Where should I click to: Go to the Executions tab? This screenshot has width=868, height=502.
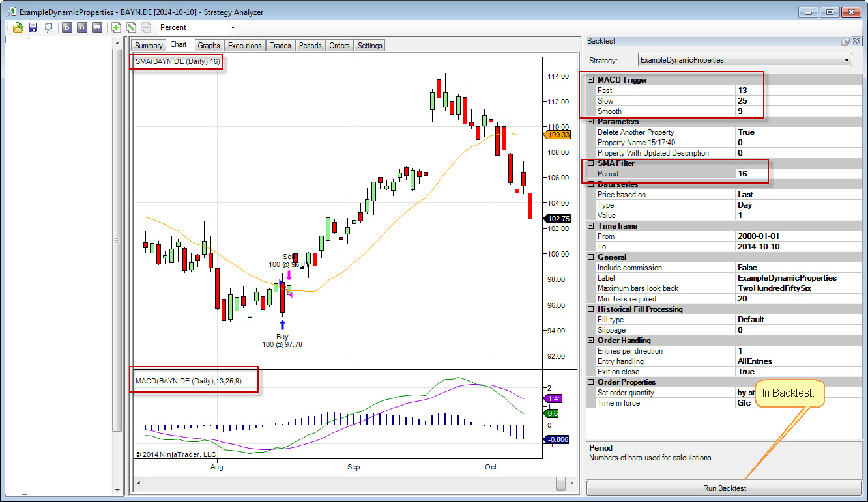[245, 46]
